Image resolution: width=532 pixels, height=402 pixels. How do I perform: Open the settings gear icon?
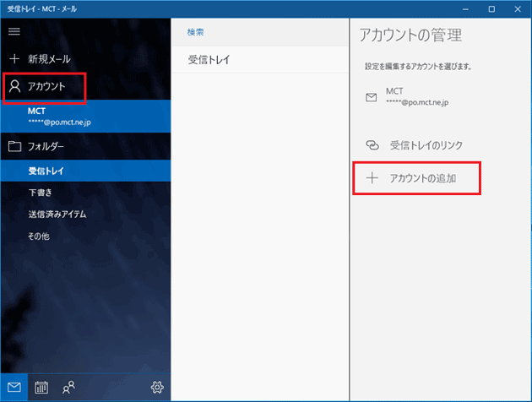(157, 387)
